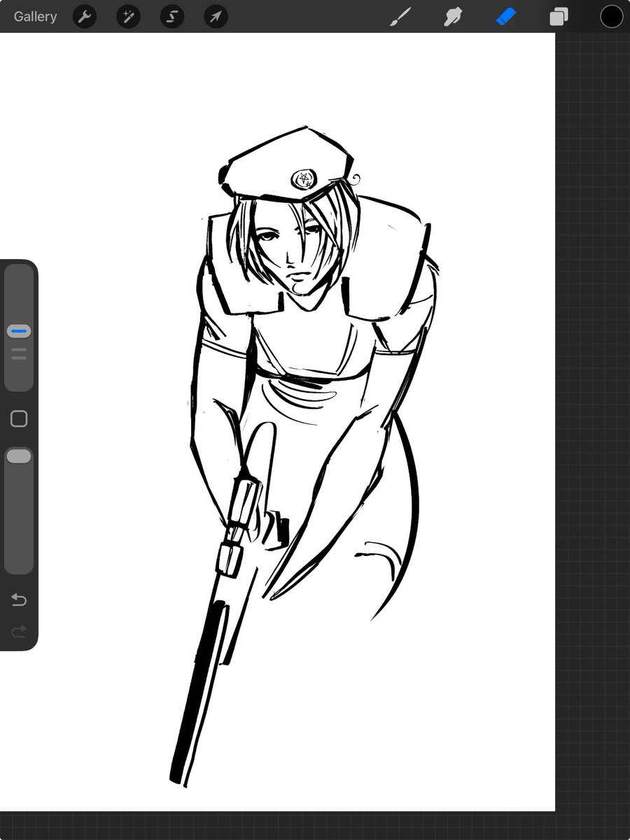Click the brush opacity slider handle
The image size is (630, 840).
(19, 456)
